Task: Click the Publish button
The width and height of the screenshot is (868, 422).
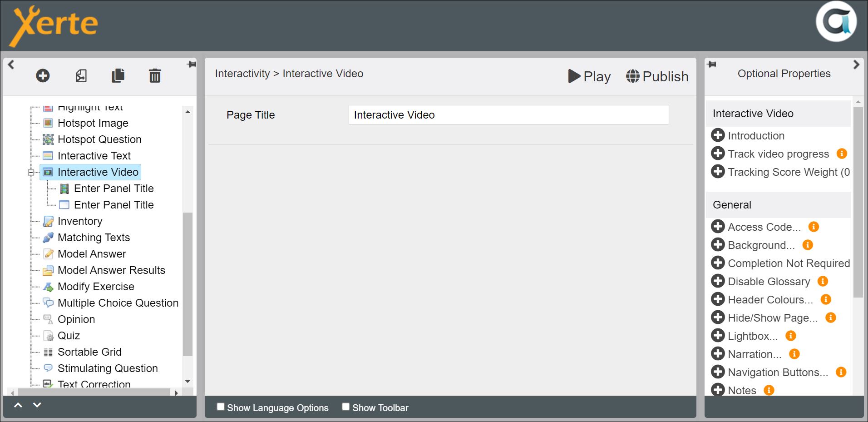Action: point(657,76)
